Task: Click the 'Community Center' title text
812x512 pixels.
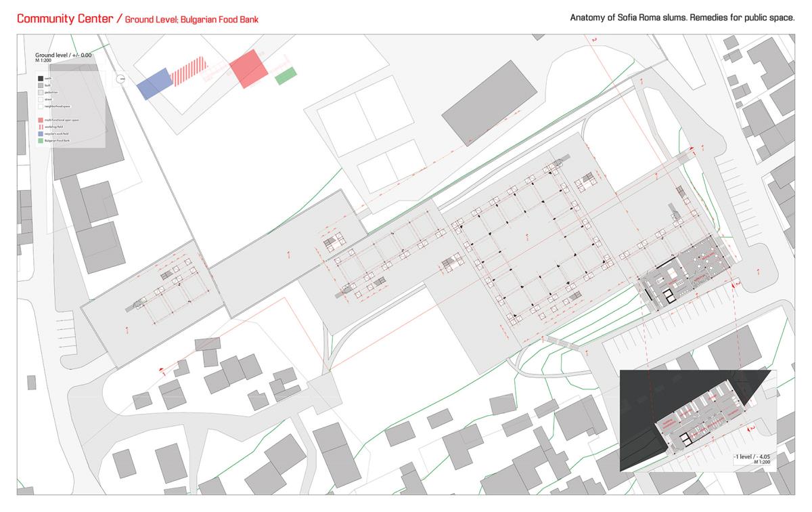Action: pos(64,19)
